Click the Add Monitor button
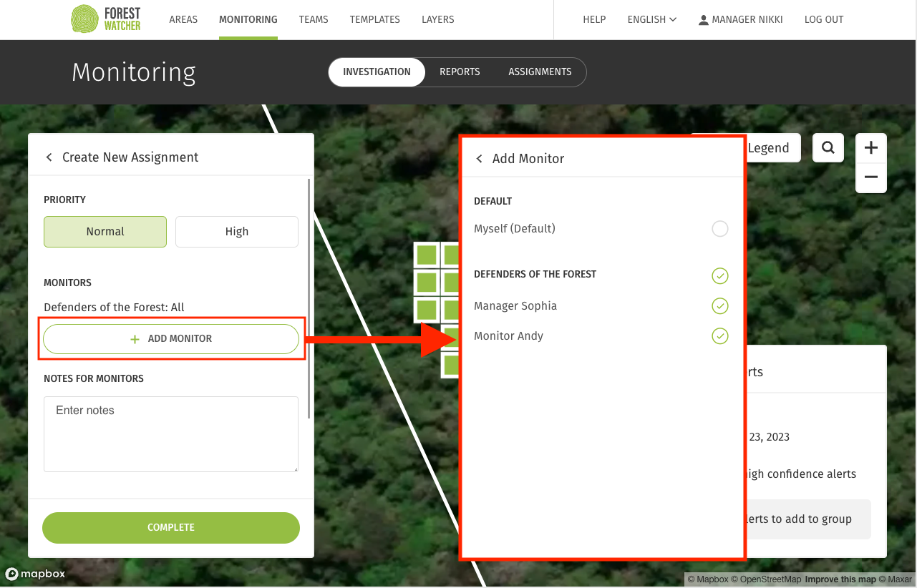This screenshot has width=917, height=588. point(171,339)
